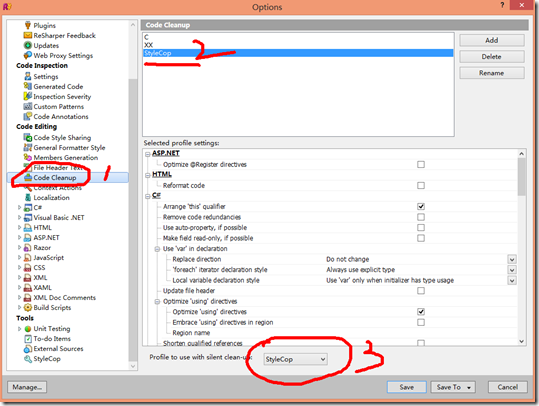The image size is (539, 406).
Task: Open File Header Text options page
Action: (x=58, y=167)
